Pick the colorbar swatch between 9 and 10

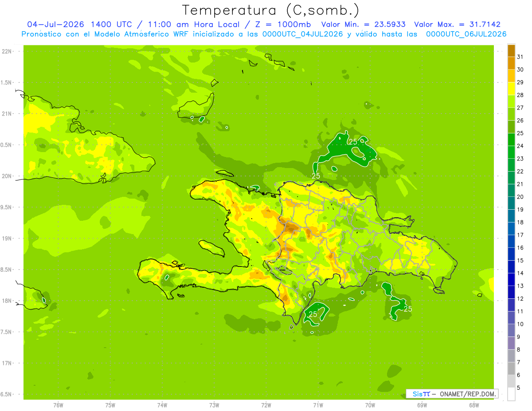(x=511, y=330)
